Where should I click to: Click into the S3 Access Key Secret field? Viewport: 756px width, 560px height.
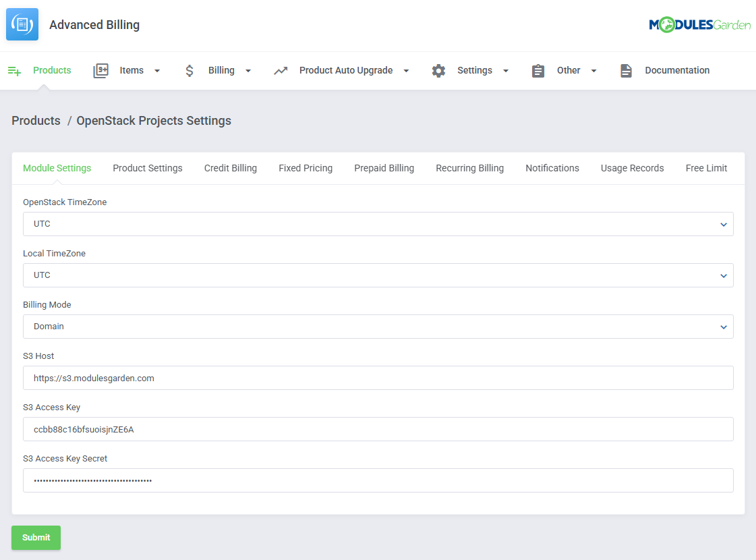pos(378,480)
